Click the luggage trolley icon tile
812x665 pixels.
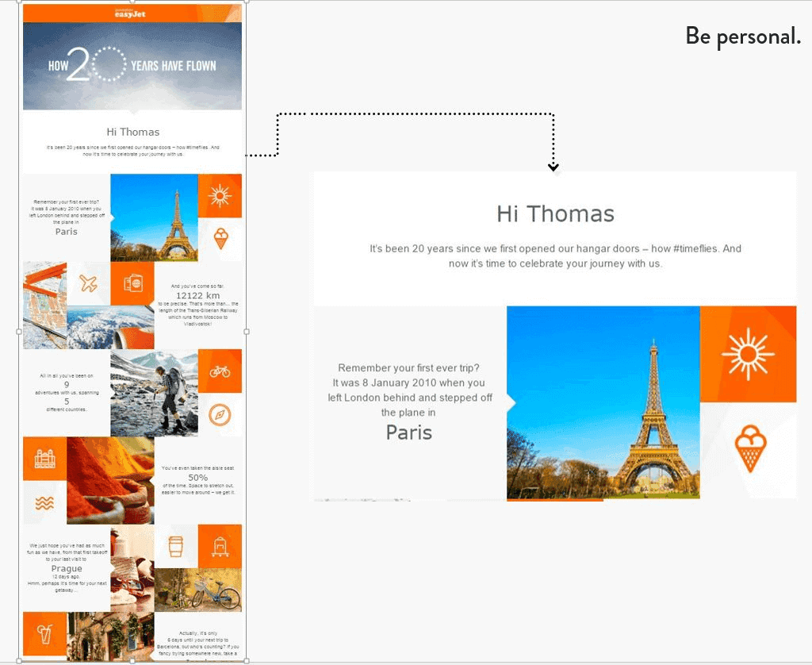(220, 546)
